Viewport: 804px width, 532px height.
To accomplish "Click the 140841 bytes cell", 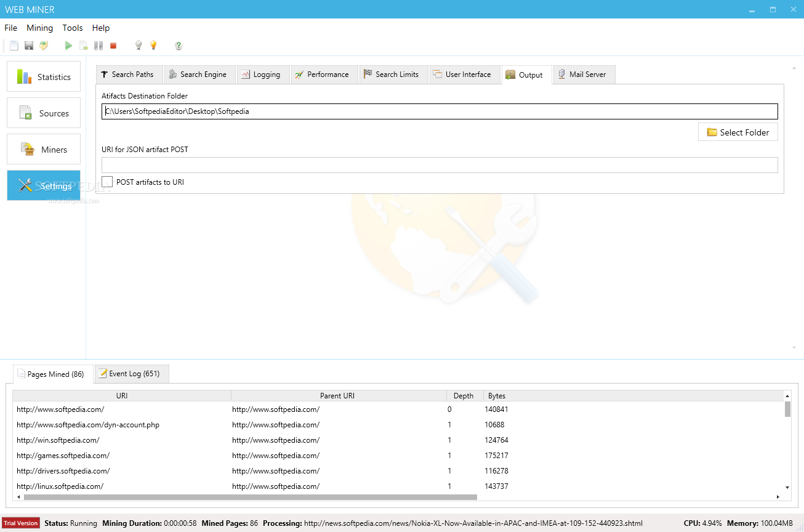I will 496,409.
